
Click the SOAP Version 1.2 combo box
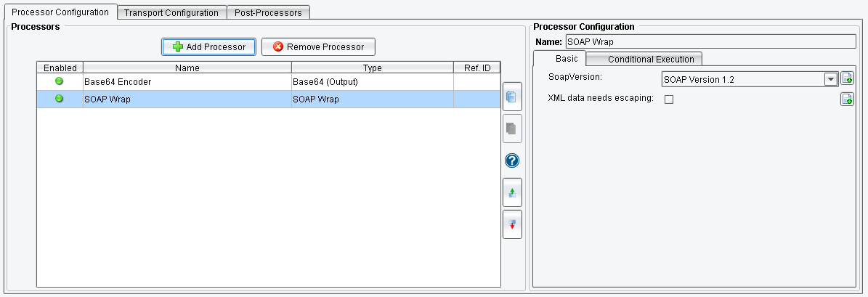(x=742, y=79)
